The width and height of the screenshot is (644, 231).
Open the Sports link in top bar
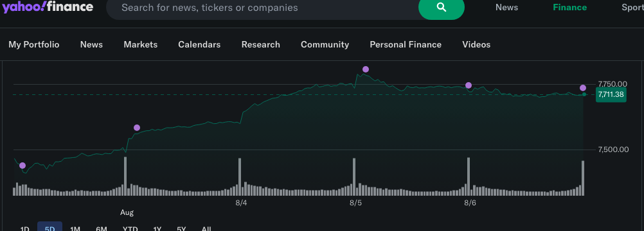click(x=633, y=8)
